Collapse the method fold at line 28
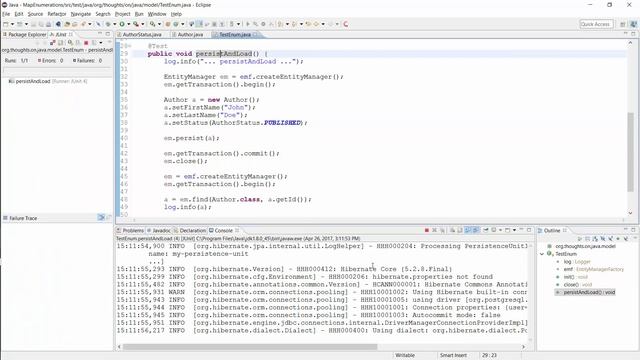This screenshot has width=640, height=360. pos(130,46)
